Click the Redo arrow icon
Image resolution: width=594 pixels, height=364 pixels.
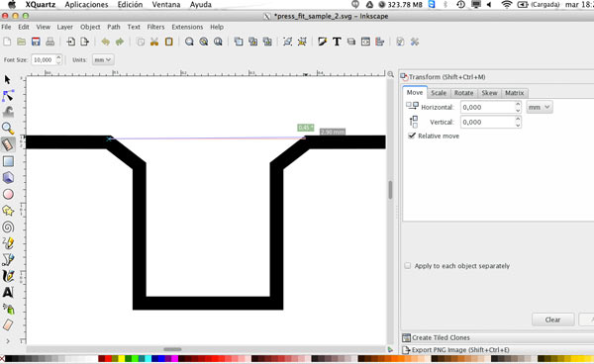(x=120, y=42)
